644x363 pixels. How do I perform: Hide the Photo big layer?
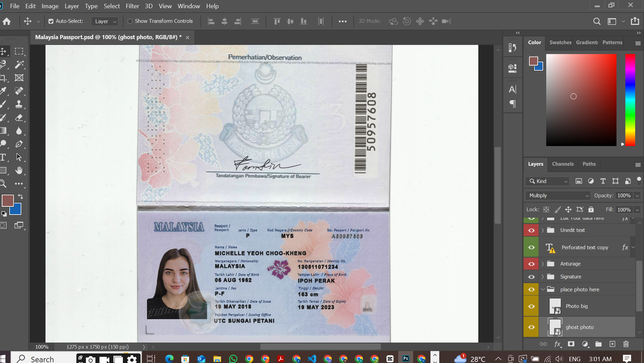(x=531, y=306)
